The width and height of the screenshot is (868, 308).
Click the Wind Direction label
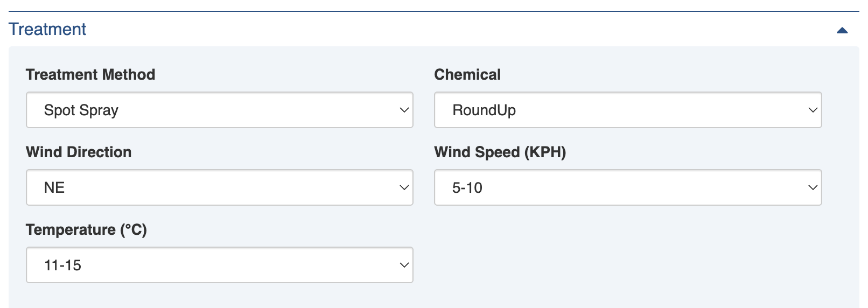[79, 152]
